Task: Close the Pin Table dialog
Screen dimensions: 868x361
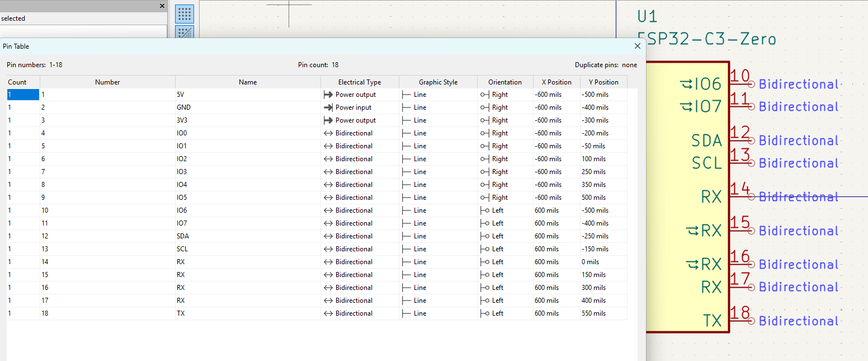Action: point(638,46)
